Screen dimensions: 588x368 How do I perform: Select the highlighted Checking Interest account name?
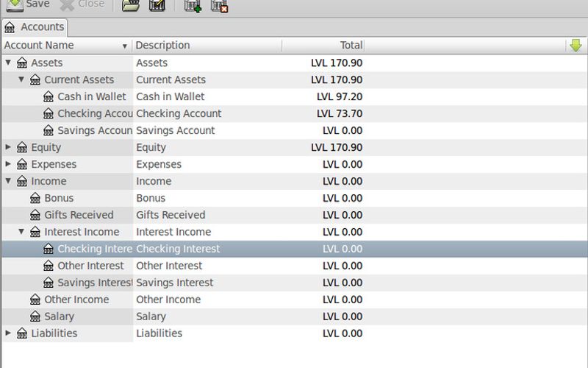(95, 249)
